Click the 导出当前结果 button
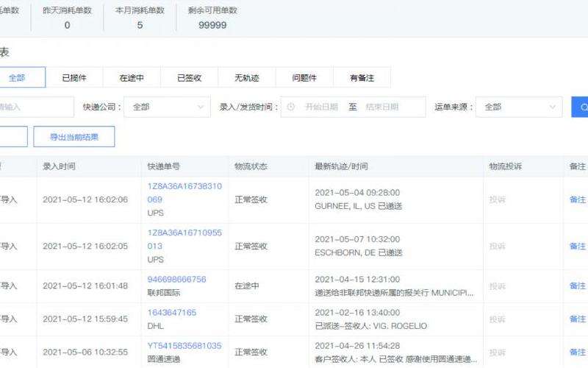The height and width of the screenshot is (368, 588). pos(74,136)
